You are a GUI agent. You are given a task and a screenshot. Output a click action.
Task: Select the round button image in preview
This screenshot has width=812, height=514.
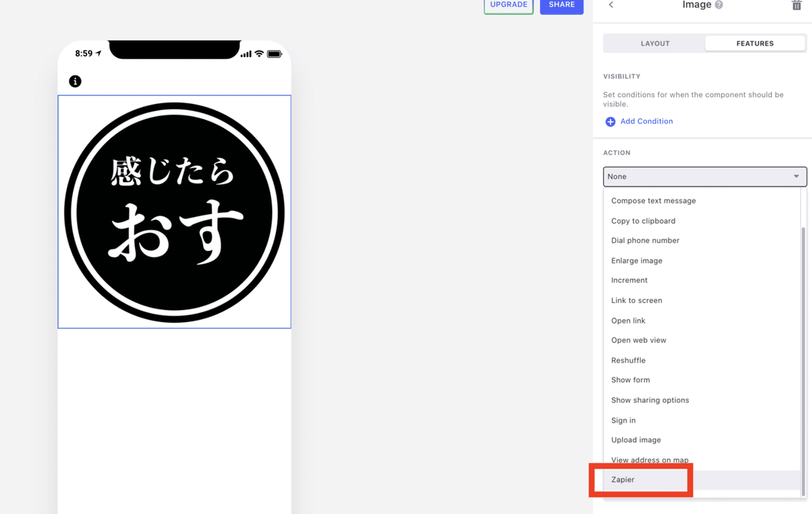[x=175, y=212]
